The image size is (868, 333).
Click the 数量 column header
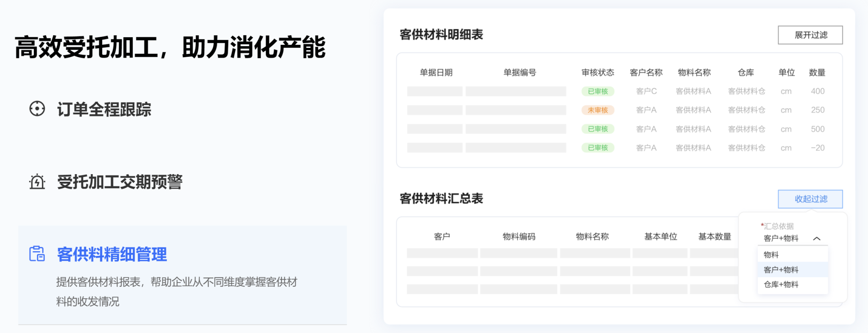(817, 73)
